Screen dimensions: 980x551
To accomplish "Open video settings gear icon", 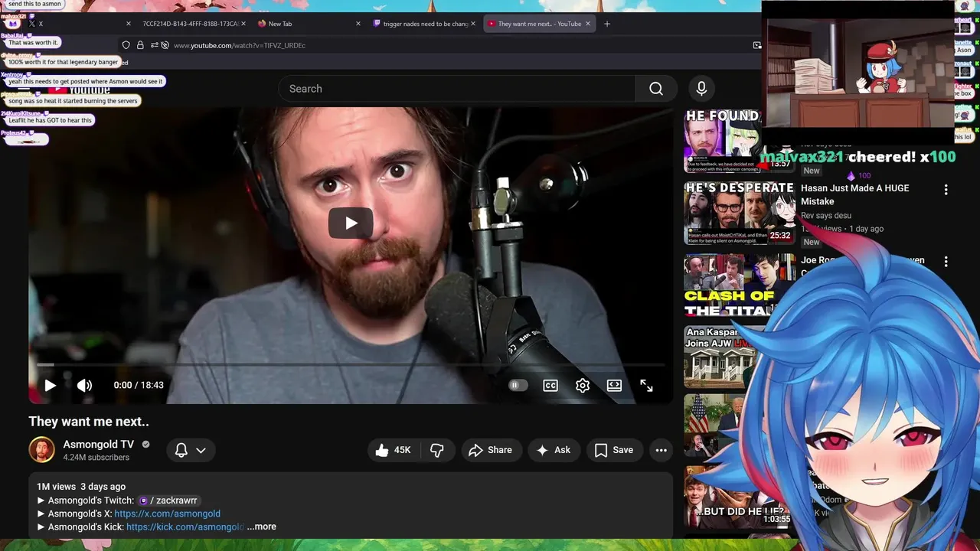I will click(583, 385).
